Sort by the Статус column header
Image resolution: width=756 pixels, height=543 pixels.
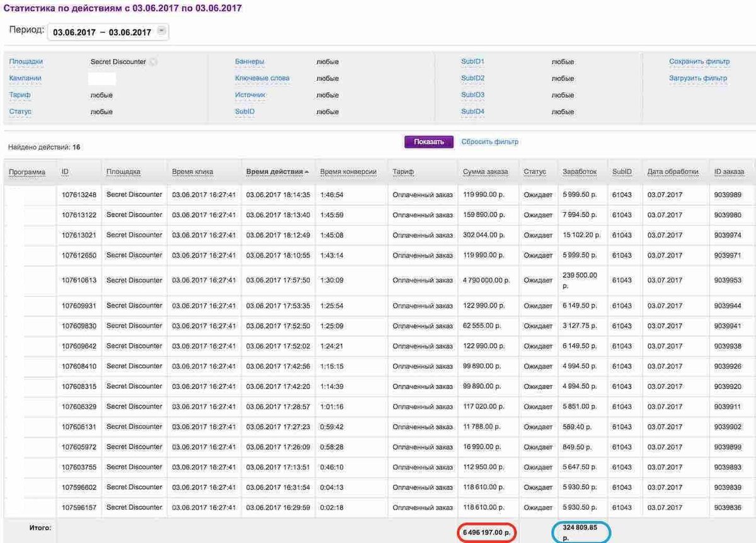534,172
